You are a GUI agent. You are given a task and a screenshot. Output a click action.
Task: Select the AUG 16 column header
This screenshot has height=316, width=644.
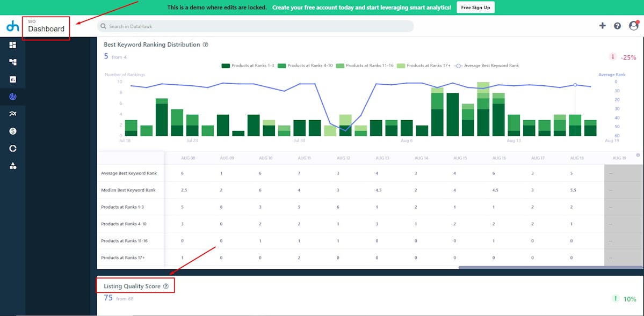[x=499, y=158]
